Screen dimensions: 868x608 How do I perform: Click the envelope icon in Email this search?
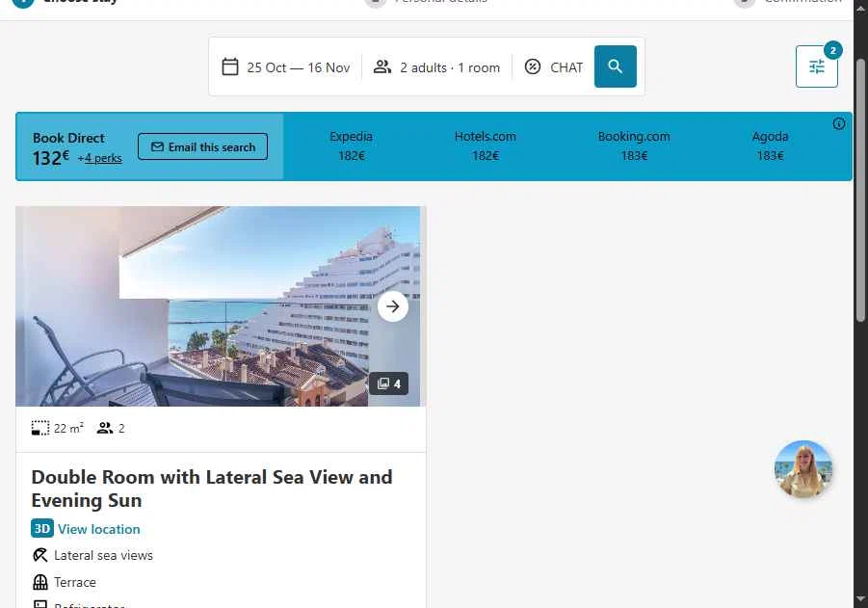157,146
